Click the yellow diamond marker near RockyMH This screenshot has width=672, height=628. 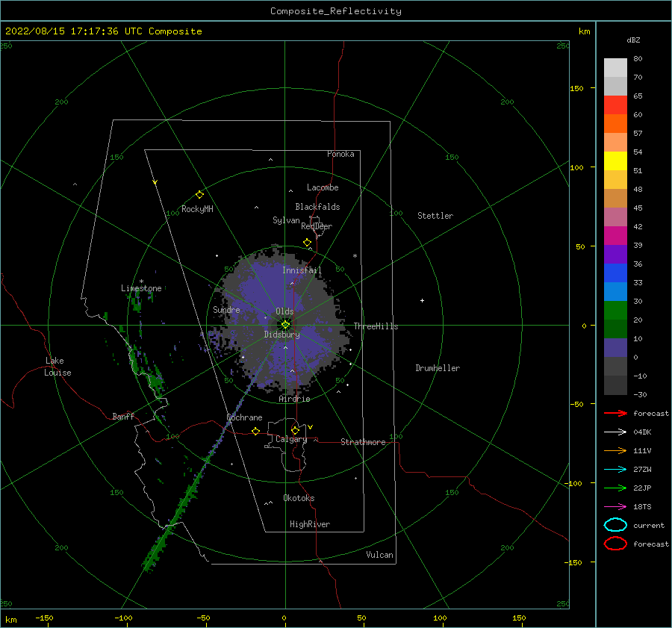tap(199, 195)
